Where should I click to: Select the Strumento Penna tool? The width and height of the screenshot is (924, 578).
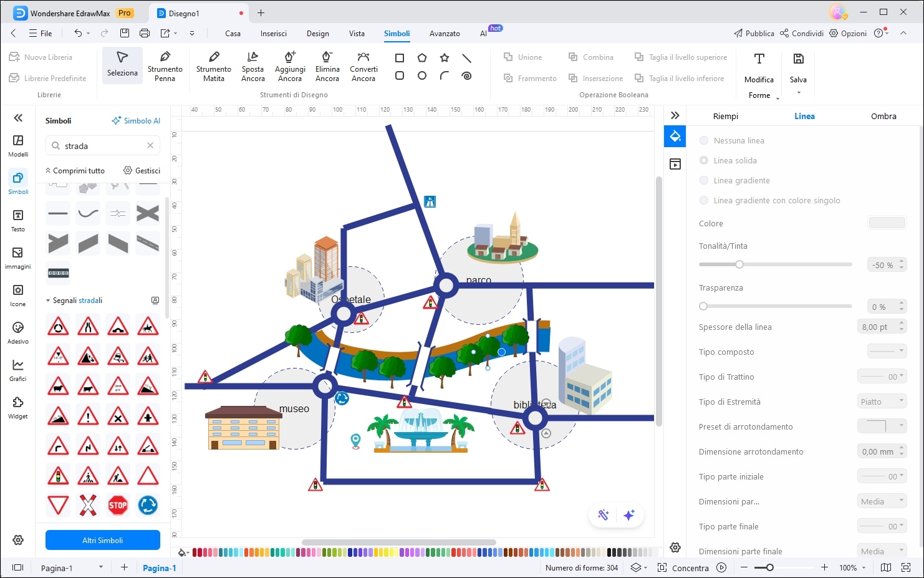pyautogui.click(x=165, y=65)
